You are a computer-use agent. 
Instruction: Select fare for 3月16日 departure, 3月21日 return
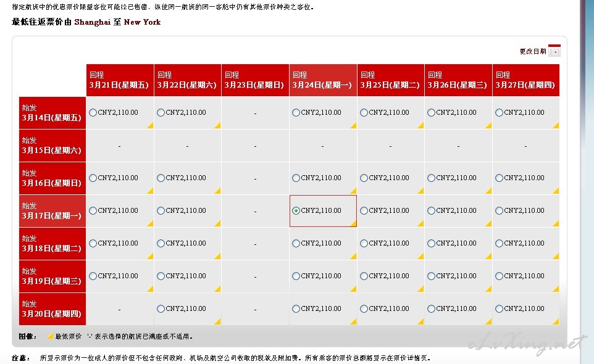[x=93, y=178]
